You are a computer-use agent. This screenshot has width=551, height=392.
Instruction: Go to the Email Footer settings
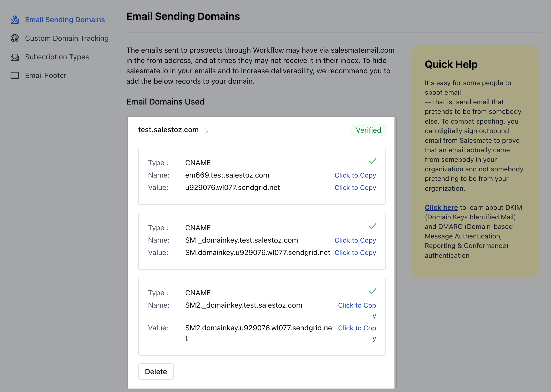point(46,76)
